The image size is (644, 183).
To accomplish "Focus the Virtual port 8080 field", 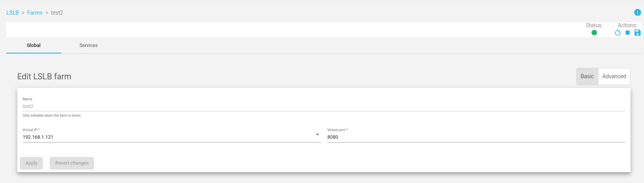I will (476, 137).
